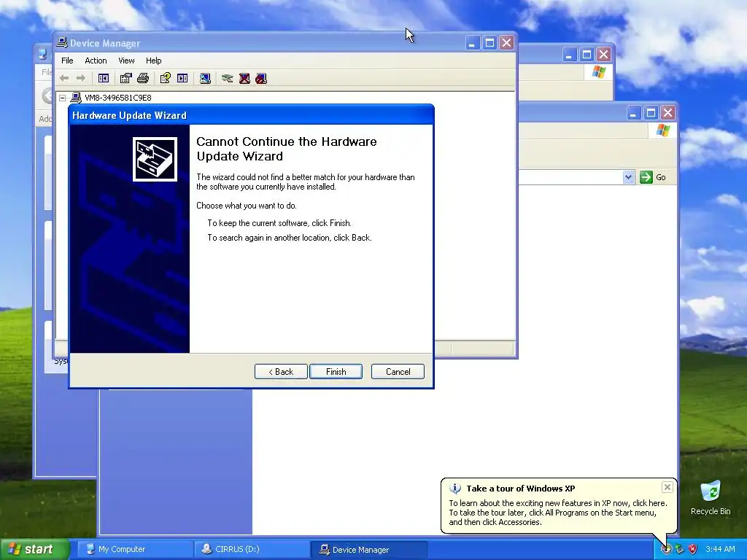Click the Back button in the wizard

(x=281, y=371)
